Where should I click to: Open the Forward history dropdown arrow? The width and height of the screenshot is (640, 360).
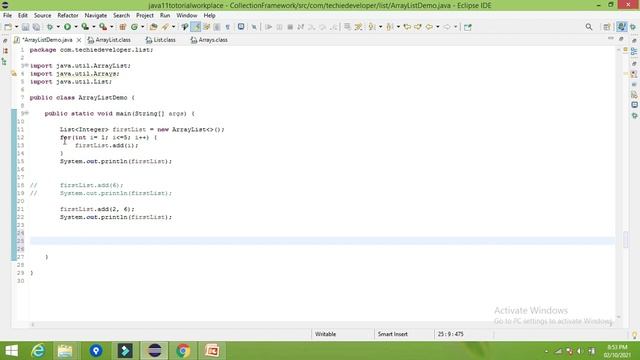pyautogui.click(x=456, y=27)
